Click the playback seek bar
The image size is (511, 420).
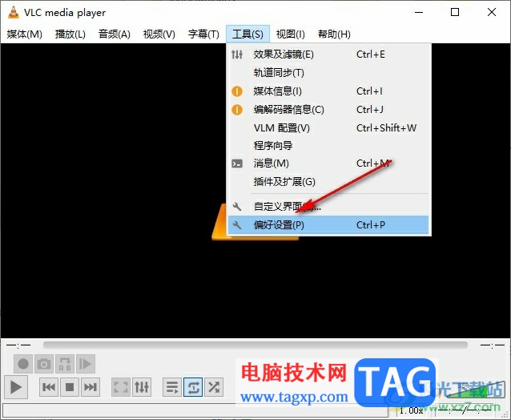pyautogui.click(x=255, y=345)
